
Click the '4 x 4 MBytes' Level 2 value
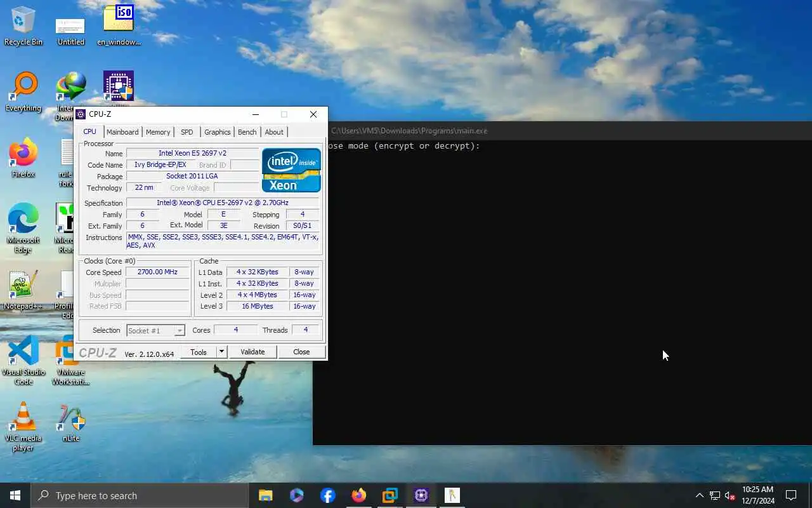pos(258,295)
